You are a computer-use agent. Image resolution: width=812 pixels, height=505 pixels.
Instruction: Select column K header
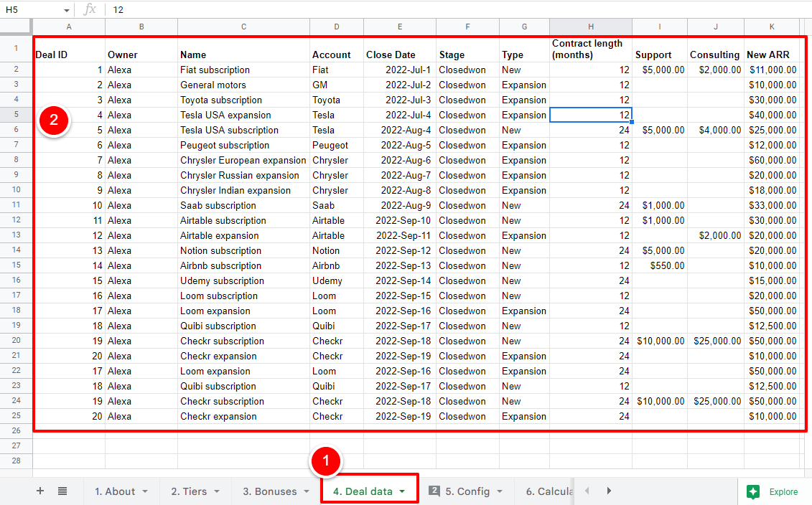pyautogui.click(x=772, y=27)
